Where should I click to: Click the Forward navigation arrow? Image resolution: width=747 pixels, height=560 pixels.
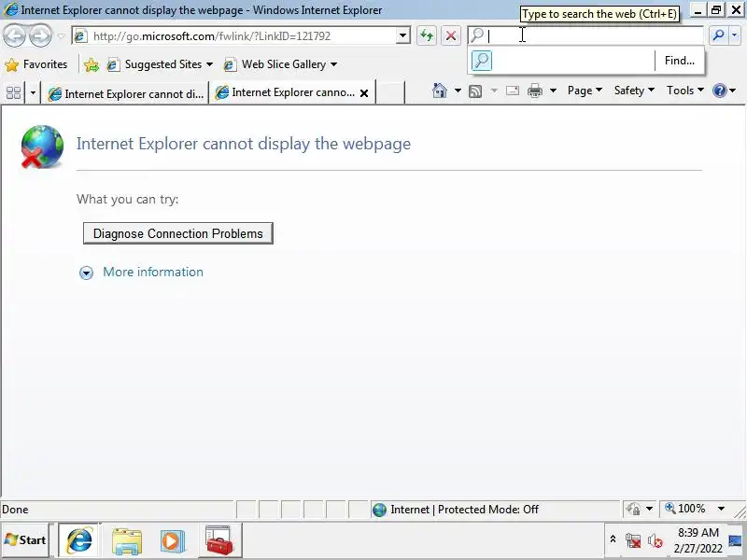pos(40,35)
